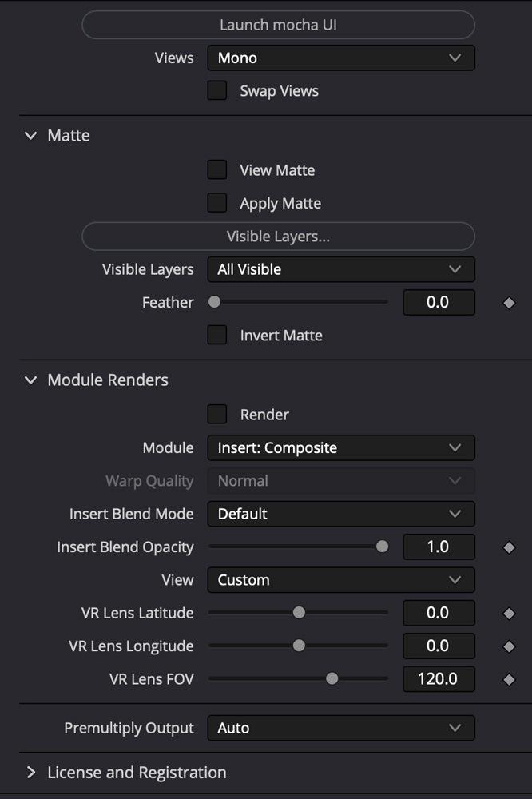The height and width of the screenshot is (799, 532).
Task: Collapse the Module Renders section
Action: [31, 380]
